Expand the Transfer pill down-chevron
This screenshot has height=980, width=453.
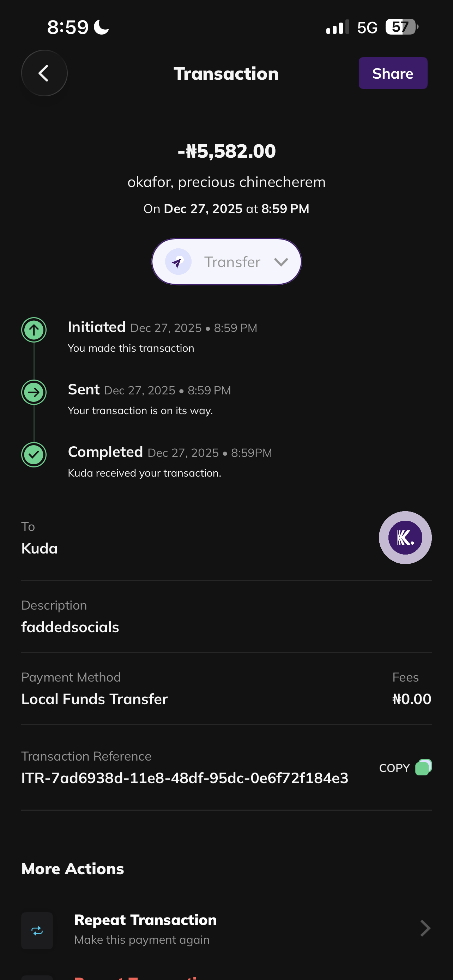281,262
